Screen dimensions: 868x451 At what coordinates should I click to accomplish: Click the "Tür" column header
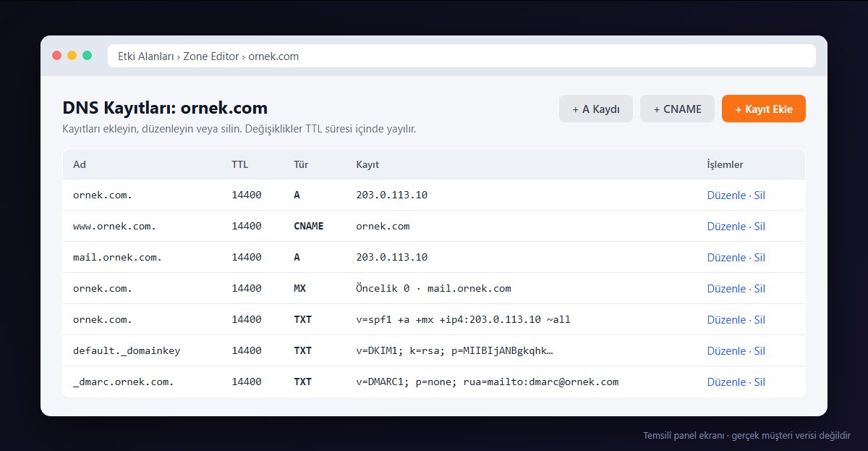point(301,164)
